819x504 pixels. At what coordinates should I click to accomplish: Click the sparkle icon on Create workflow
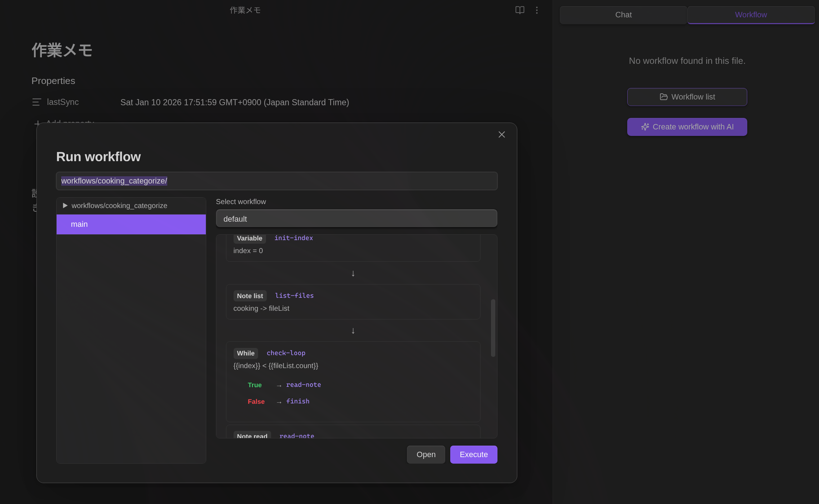click(645, 127)
